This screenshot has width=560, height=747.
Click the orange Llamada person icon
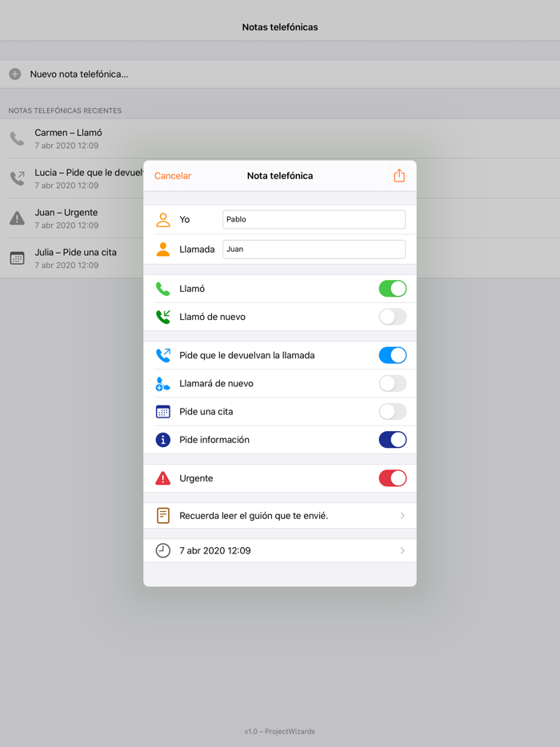tap(163, 250)
